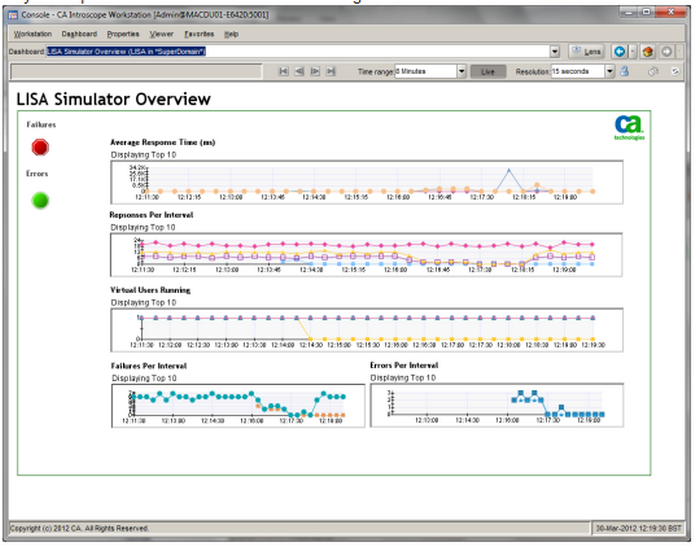Click the 'Failures Per Interval' title
This screenshot has width=700, height=547.
coord(149,366)
